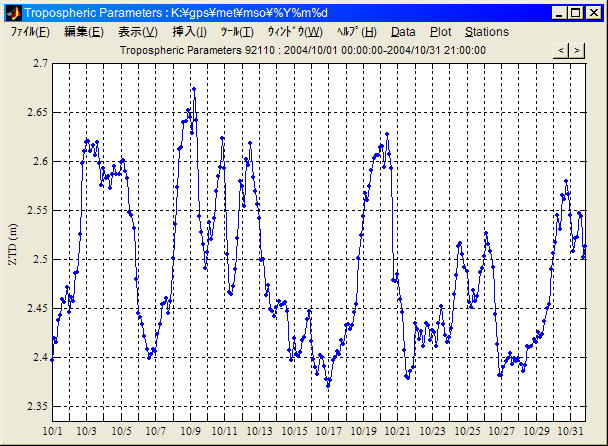Click the MATLAB icon in the title bar
The width and height of the screenshot is (608, 446).
pyautogui.click(x=12, y=12)
